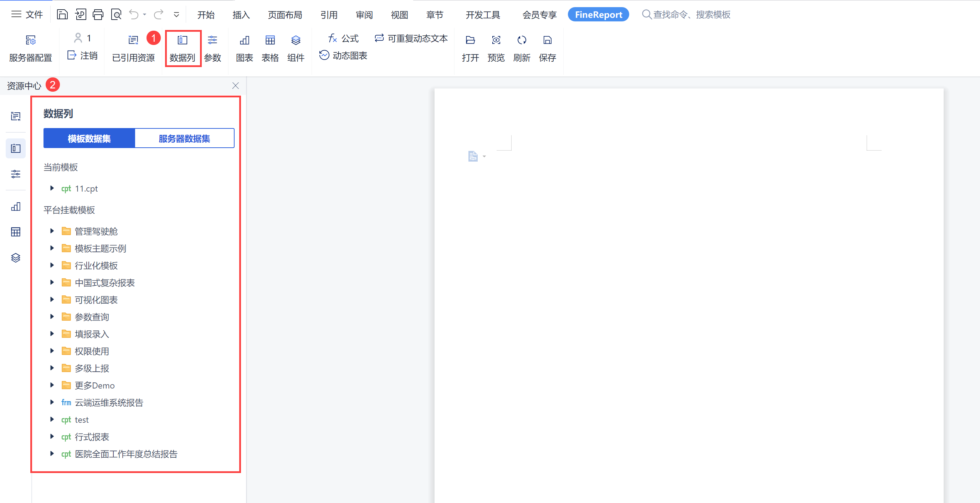980x503 pixels.
Task: Open the FineReport ribbon tab
Action: (598, 15)
